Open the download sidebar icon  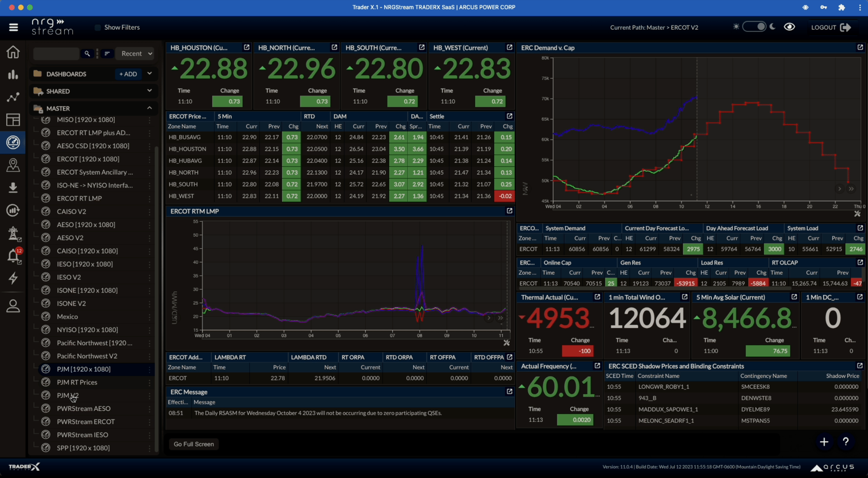pos(13,188)
